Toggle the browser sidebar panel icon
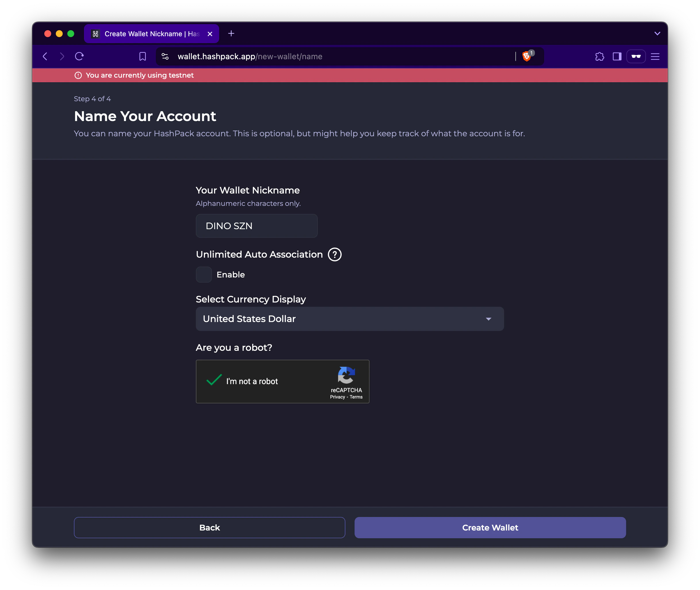Image resolution: width=700 pixels, height=590 pixels. click(617, 57)
